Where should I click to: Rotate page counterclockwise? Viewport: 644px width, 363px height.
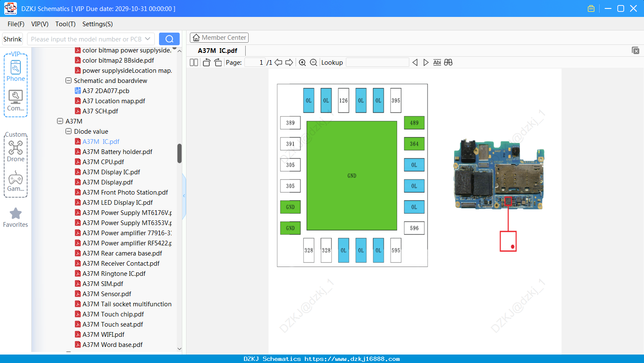click(206, 63)
